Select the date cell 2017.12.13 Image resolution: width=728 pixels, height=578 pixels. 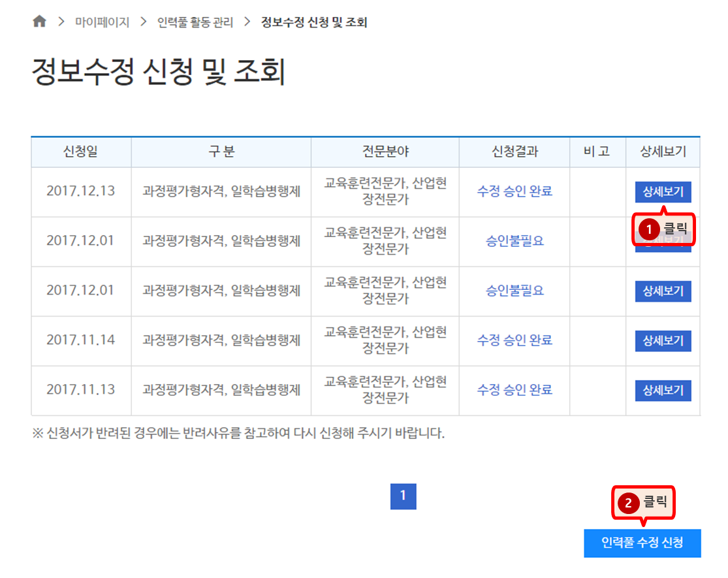coord(81,191)
